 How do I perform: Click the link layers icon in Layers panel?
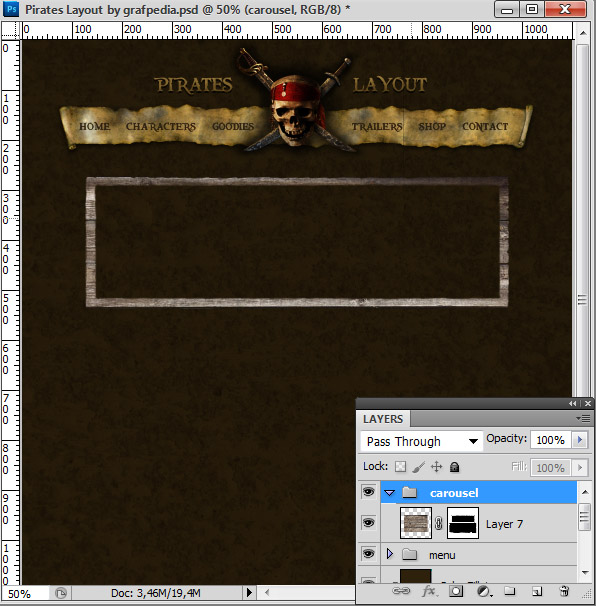[401, 591]
